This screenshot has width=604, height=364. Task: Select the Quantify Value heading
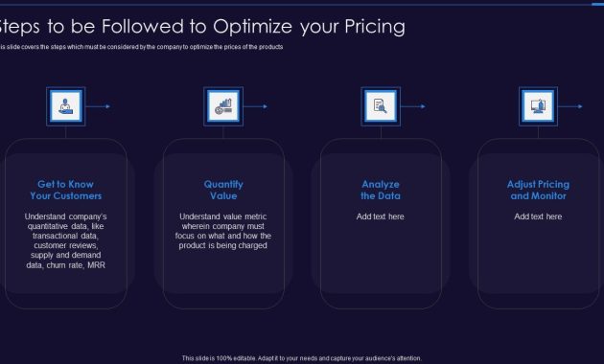tap(223, 190)
